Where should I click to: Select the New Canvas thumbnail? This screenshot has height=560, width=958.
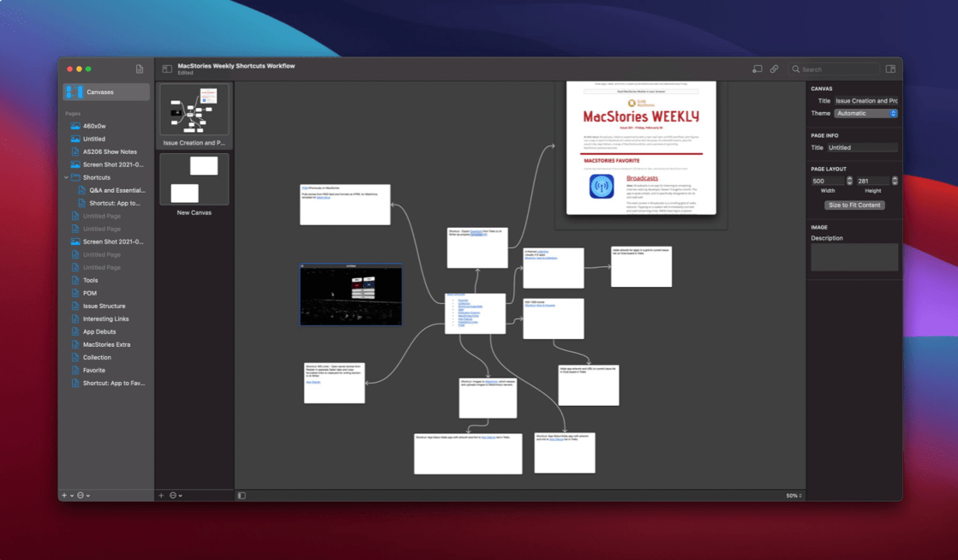[195, 179]
